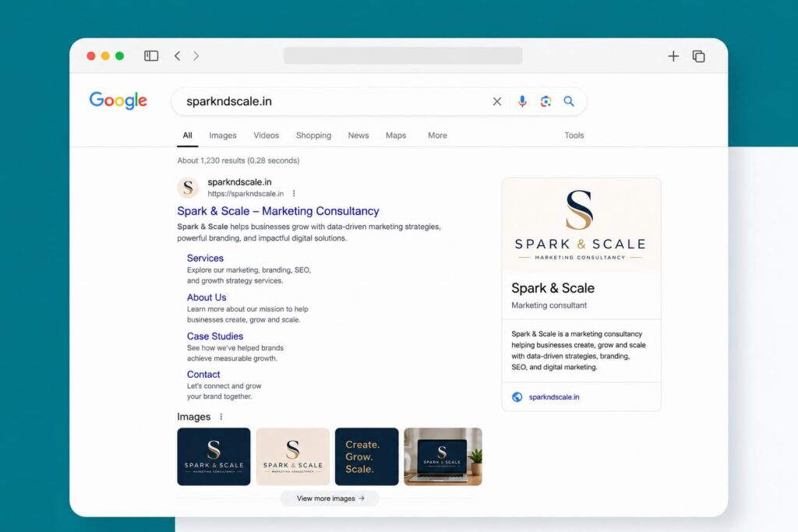This screenshot has width=798, height=532.
Task: Open the Tools filter options
Action: pyautogui.click(x=574, y=136)
